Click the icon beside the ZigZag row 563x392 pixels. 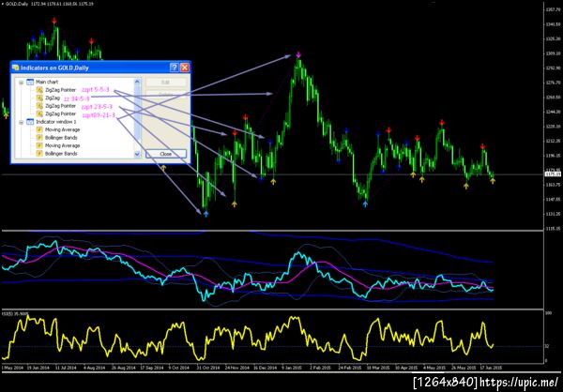click(x=39, y=98)
